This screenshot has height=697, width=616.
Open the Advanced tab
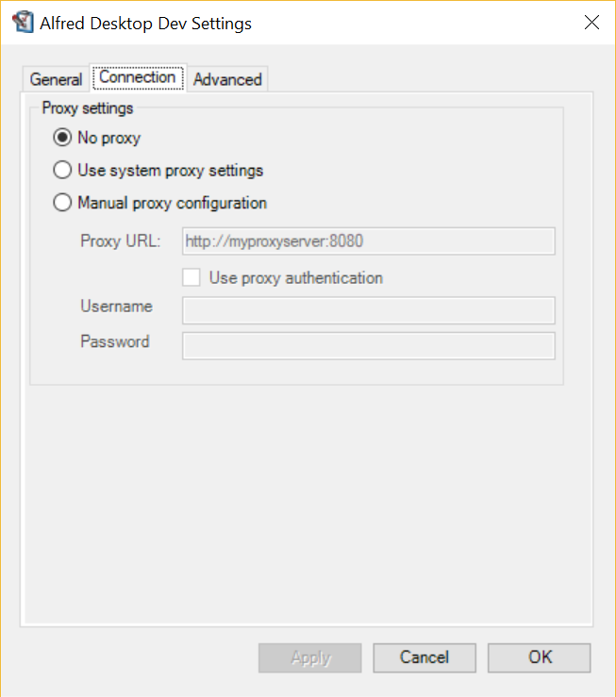227,79
